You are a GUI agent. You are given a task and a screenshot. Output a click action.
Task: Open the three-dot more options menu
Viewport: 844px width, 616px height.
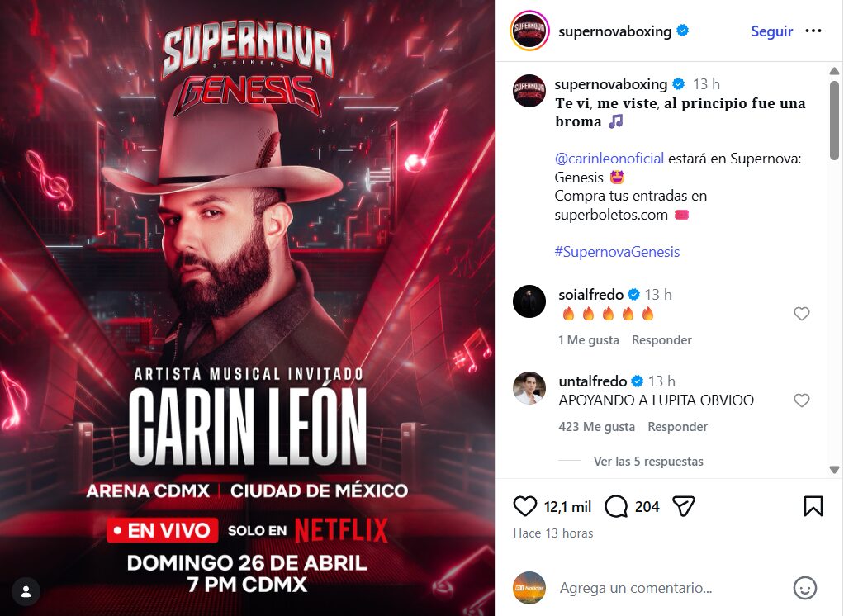pyautogui.click(x=813, y=31)
